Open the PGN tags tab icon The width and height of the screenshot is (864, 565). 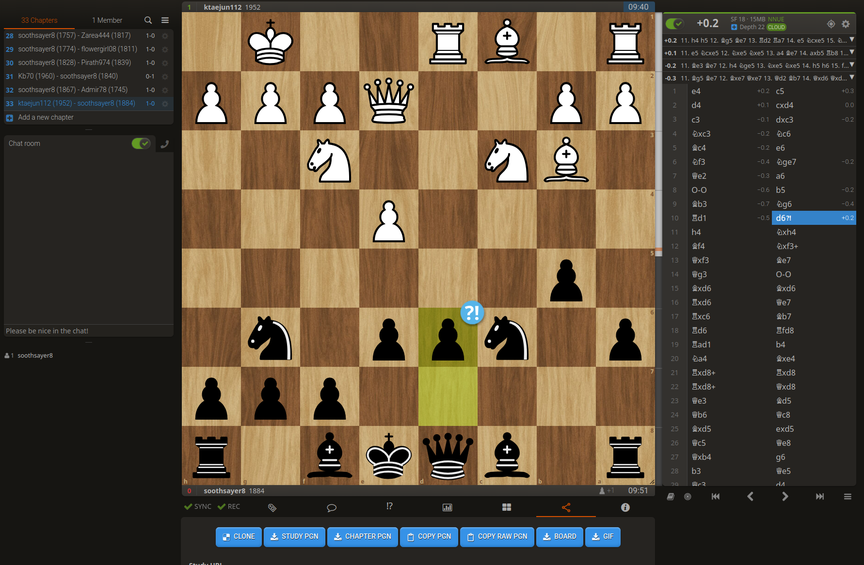click(x=272, y=507)
